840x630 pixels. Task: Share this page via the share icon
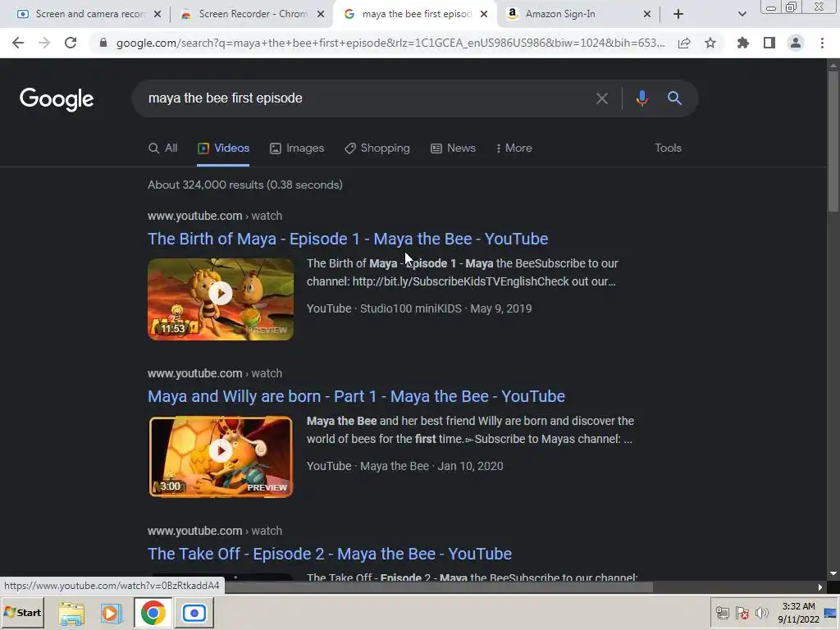pyautogui.click(x=684, y=43)
